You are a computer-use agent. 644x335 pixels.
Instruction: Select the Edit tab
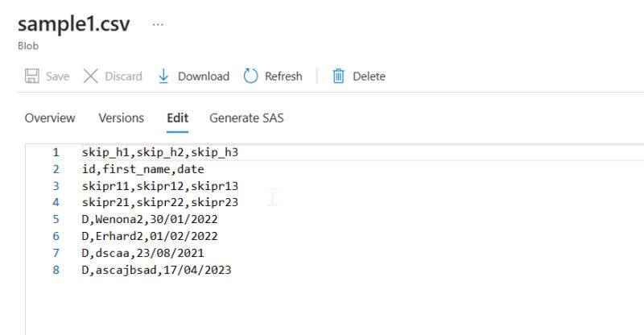tap(177, 118)
